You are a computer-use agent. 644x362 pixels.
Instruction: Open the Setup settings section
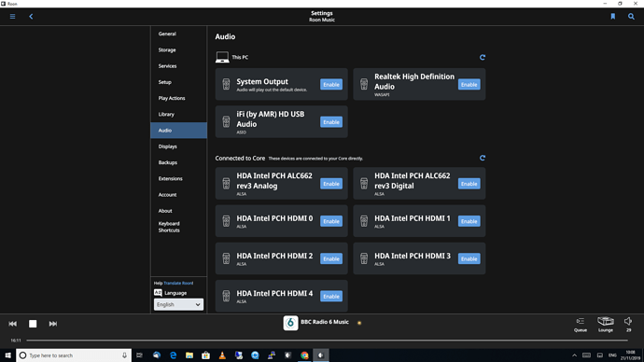(178, 82)
